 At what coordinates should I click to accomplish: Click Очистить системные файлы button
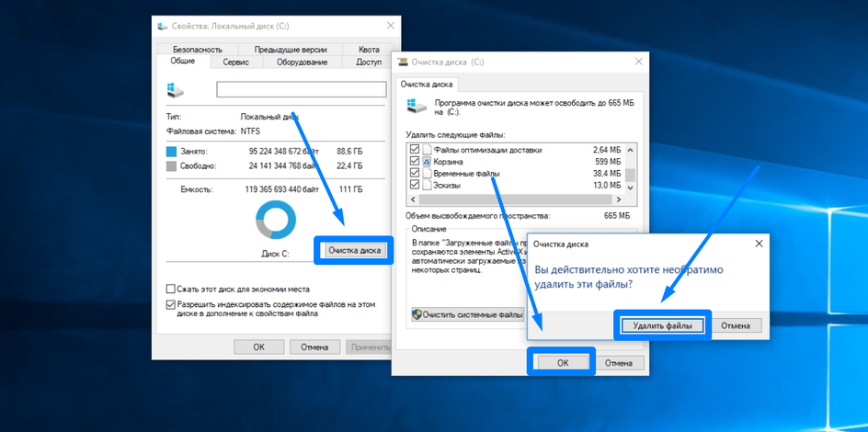point(468,314)
